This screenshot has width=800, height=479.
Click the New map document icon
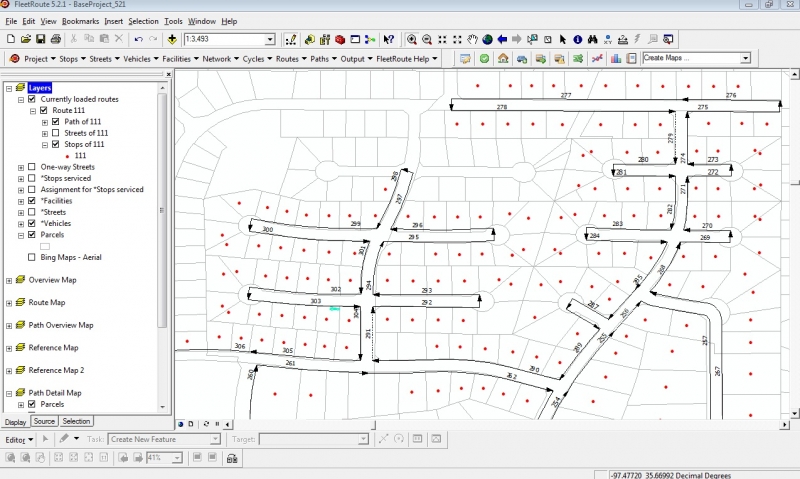(11, 39)
